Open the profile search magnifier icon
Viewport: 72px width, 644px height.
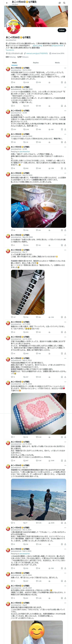coord(64,3)
